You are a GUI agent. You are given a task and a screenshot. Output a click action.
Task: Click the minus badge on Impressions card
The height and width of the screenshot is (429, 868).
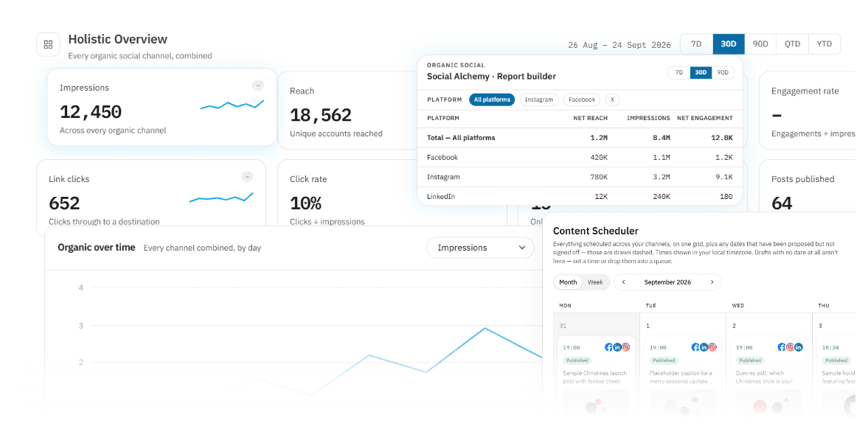258,86
